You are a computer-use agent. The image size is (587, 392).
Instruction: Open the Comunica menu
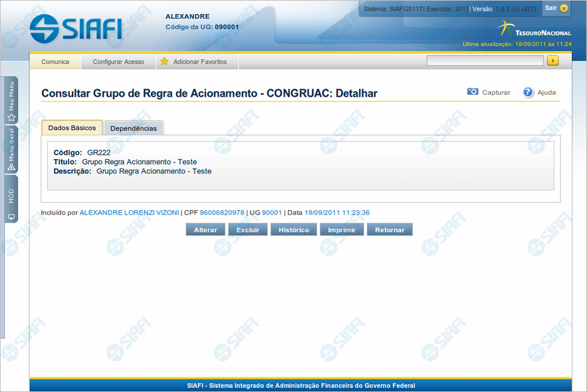55,61
